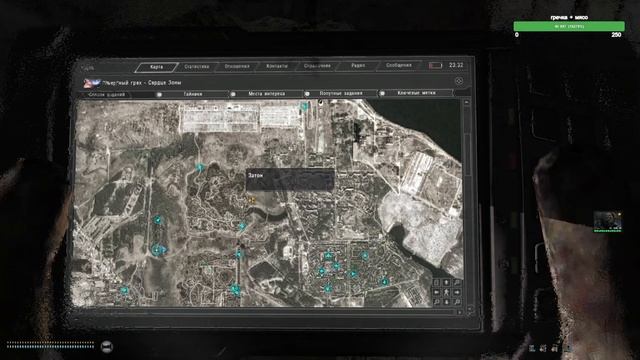Go to the Контакты tab

click(277, 66)
